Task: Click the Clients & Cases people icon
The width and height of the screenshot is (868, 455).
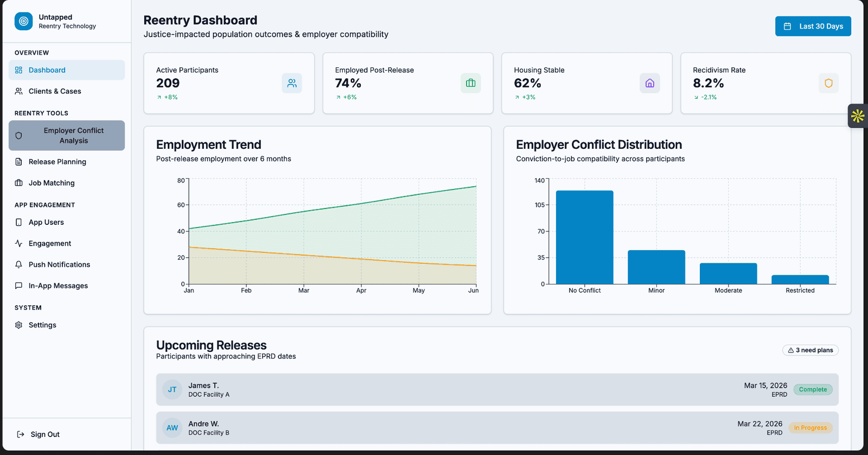Action: pyautogui.click(x=18, y=91)
